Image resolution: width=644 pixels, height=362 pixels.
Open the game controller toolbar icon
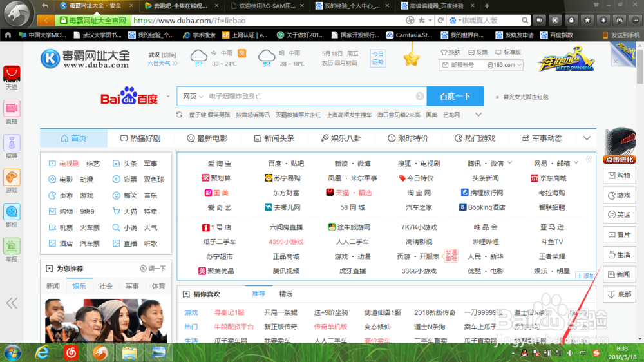tap(620, 20)
